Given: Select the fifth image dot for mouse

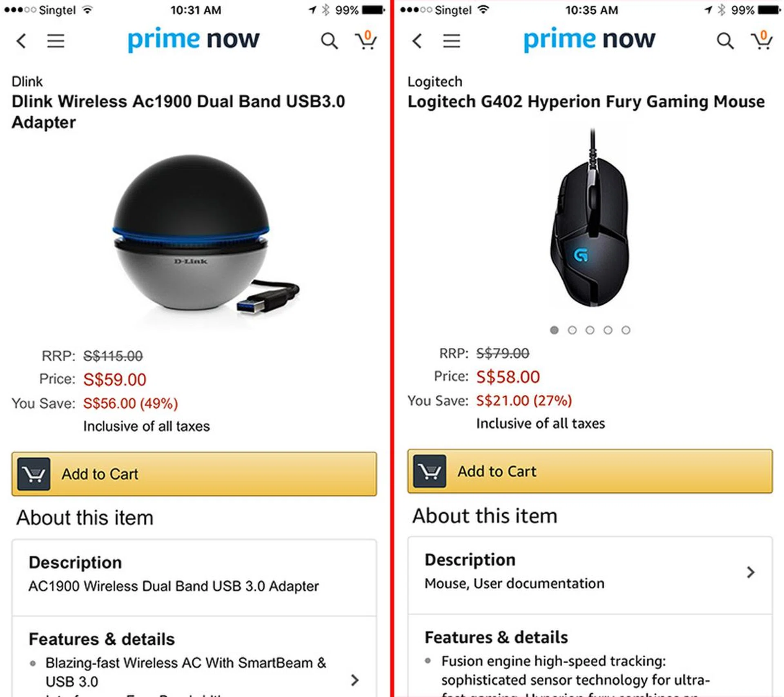Looking at the screenshot, I should [x=626, y=330].
